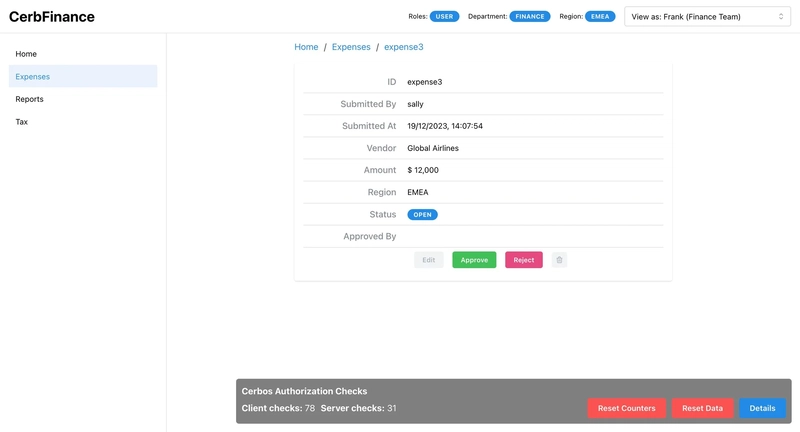Click the OPEN status badge
The width and height of the screenshot is (800, 432).
click(x=422, y=215)
